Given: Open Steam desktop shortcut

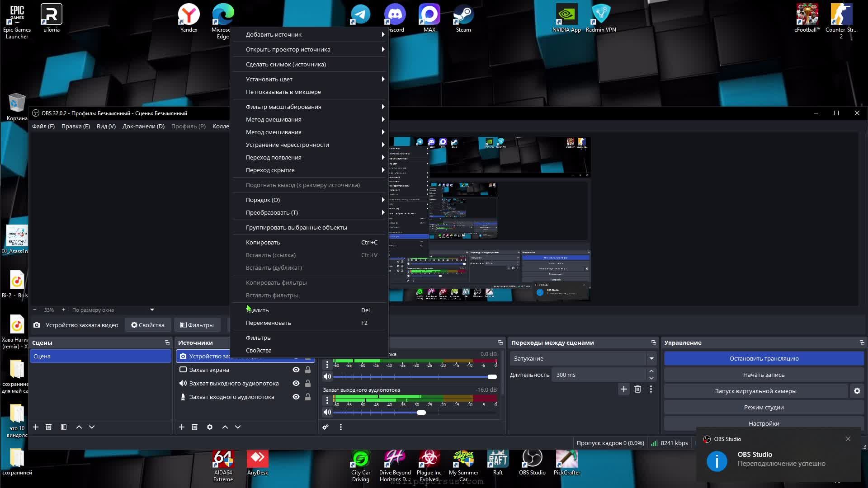Looking at the screenshot, I should click(463, 18).
